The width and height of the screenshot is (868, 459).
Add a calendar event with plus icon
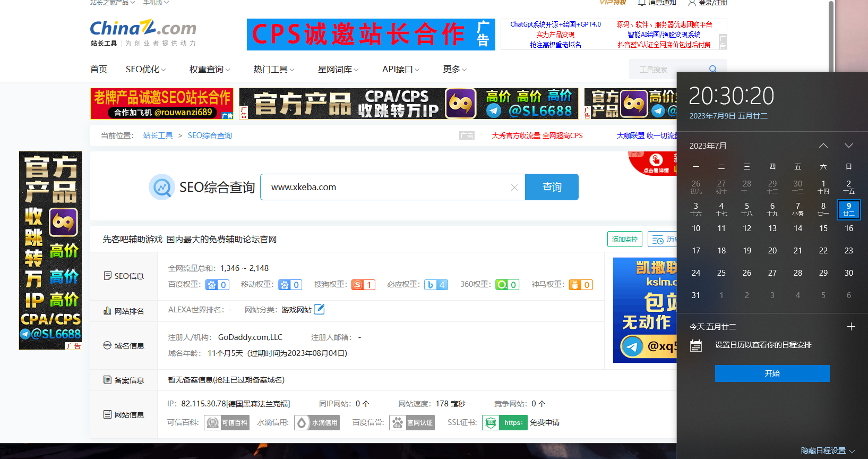click(851, 327)
